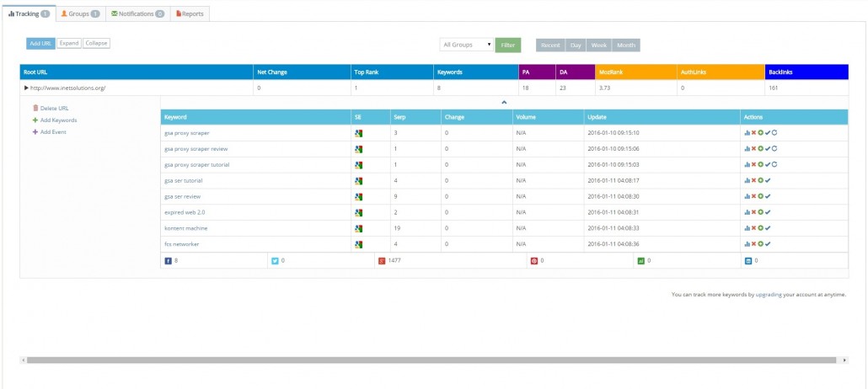868x389 pixels.
Task: Refresh the gsa proxy scraper review row
Action: click(x=774, y=149)
